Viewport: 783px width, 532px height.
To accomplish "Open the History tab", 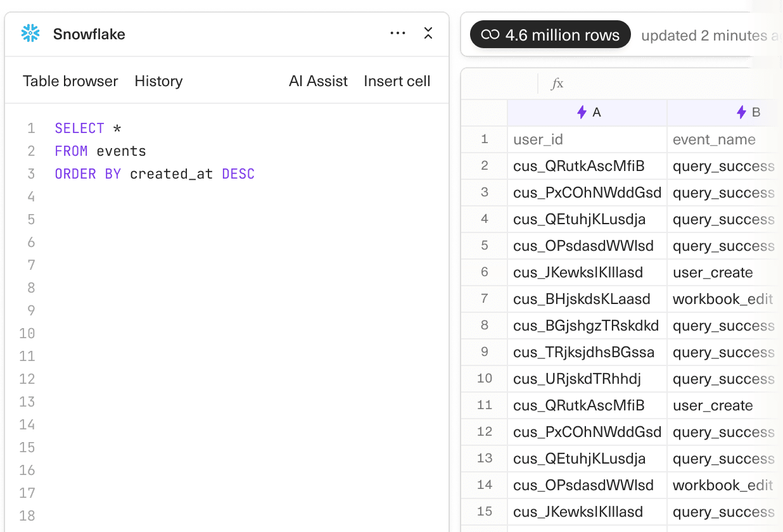I will pos(158,81).
